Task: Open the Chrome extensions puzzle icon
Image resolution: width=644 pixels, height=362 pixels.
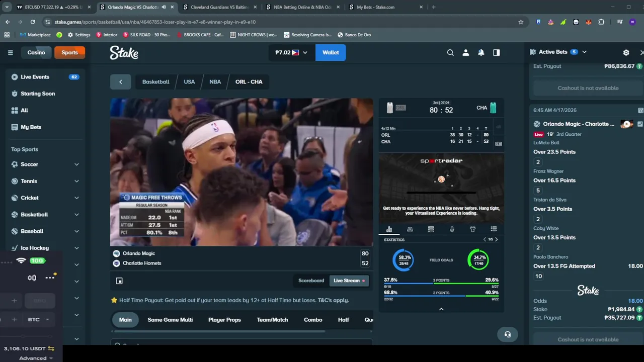Action: point(601,22)
